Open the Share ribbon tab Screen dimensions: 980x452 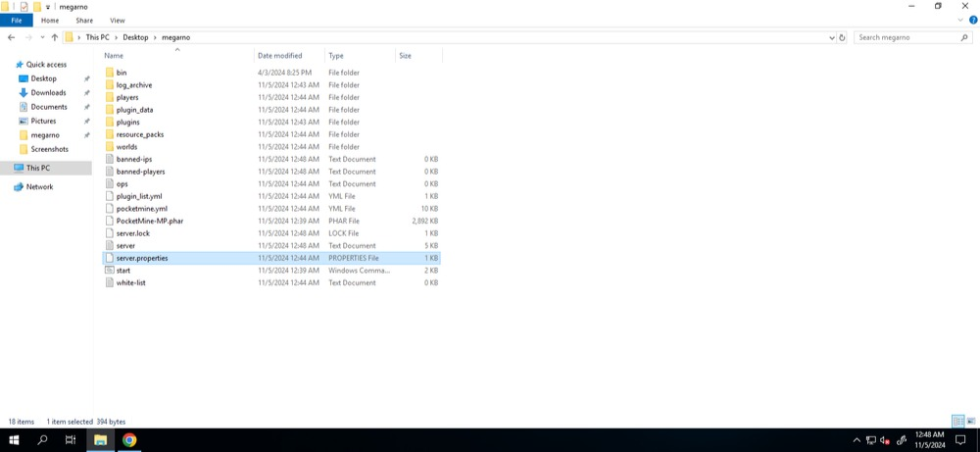point(84,21)
